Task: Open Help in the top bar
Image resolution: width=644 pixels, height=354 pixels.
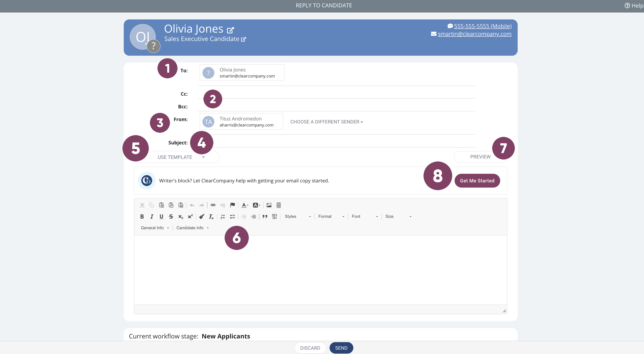Action: click(634, 5)
